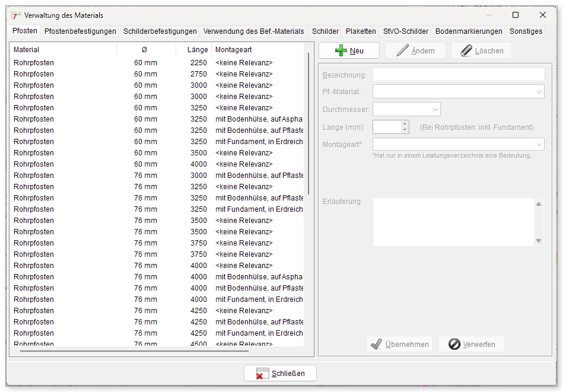Click the list's horizontal scrollbar thumb

(134, 350)
